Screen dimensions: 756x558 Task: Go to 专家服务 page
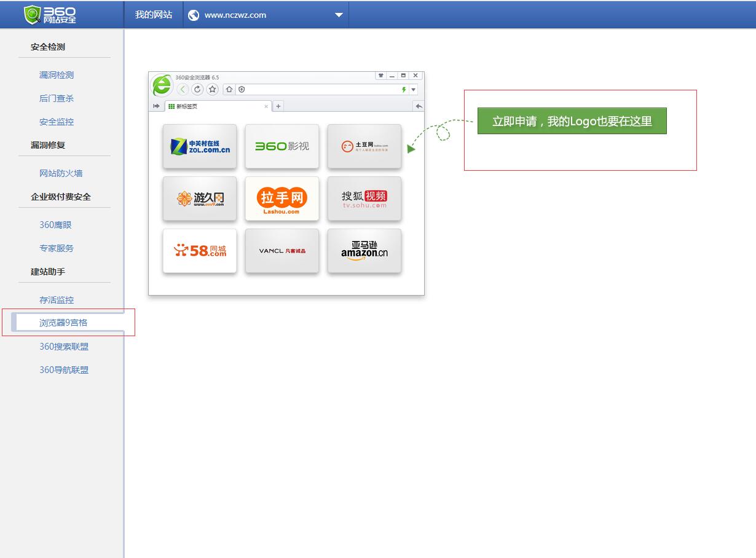coord(57,248)
